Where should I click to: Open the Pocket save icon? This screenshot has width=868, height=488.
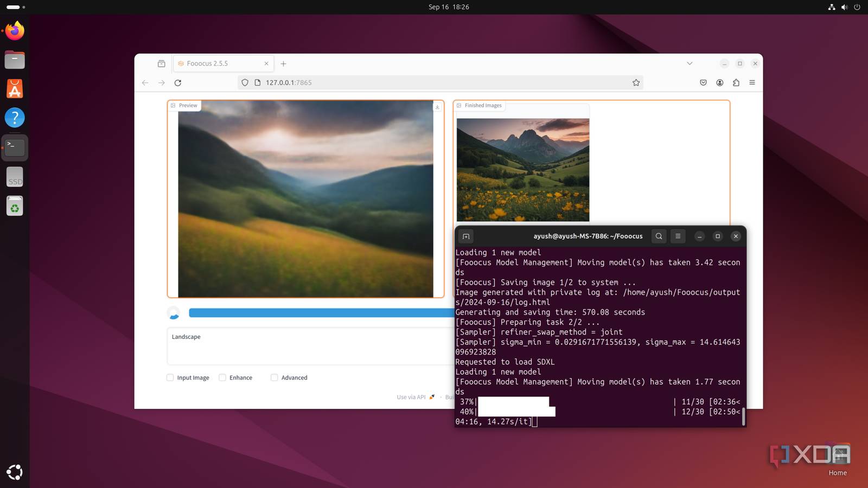pyautogui.click(x=703, y=82)
